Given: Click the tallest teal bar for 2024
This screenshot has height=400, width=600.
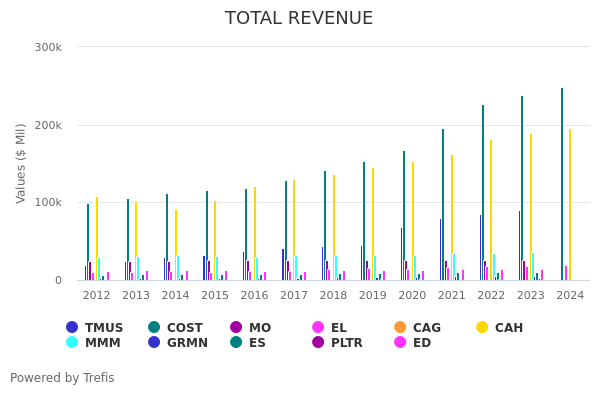Looking at the screenshot, I should point(562,185).
